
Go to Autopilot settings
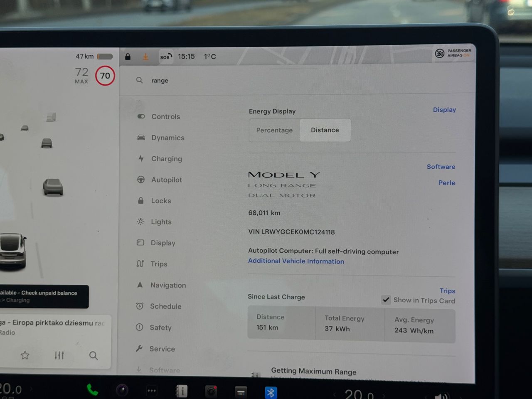pos(166,180)
